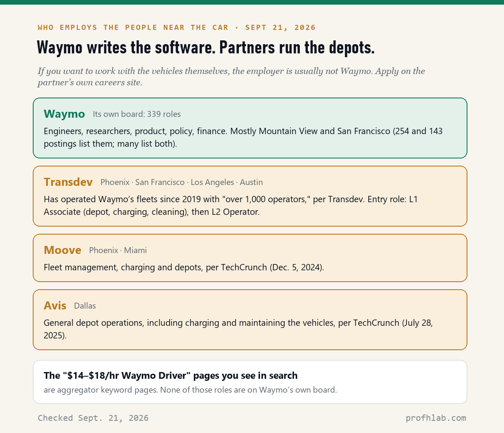Click the 'Checked Sept. 21, 2026' footer
The height and width of the screenshot is (433, 504).
[x=93, y=418]
